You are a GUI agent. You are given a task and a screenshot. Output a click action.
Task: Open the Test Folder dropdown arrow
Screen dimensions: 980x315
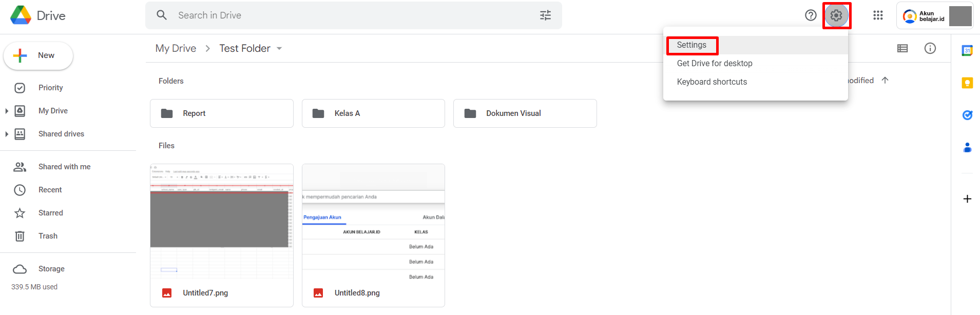pos(279,48)
